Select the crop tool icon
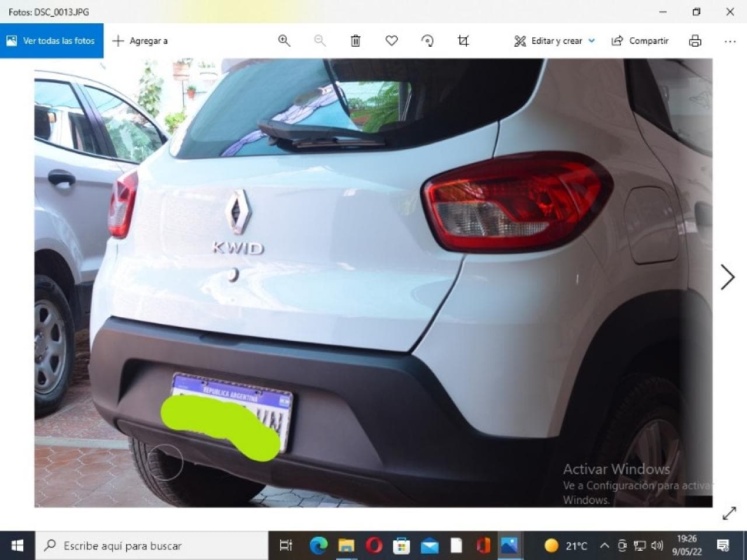747x560 pixels. 463,41
